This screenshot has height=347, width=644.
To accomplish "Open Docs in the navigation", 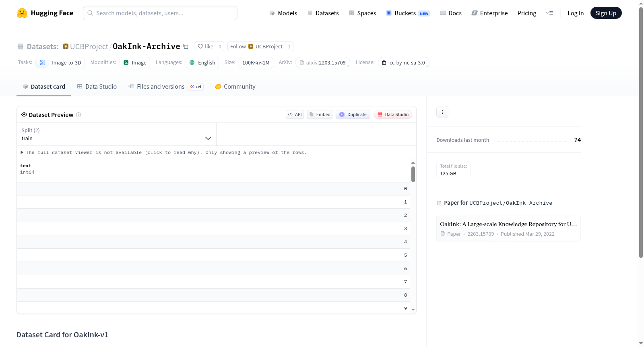I will click(x=451, y=13).
